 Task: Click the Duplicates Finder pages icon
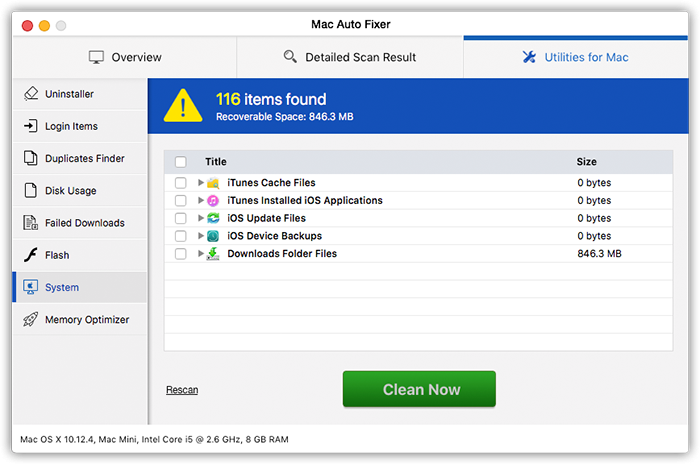pos(30,158)
